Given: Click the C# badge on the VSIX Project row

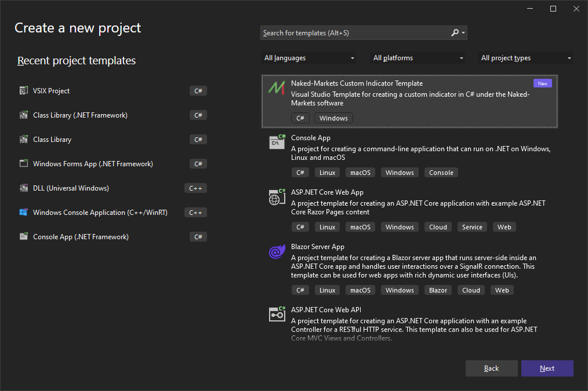Looking at the screenshot, I should 198,90.
